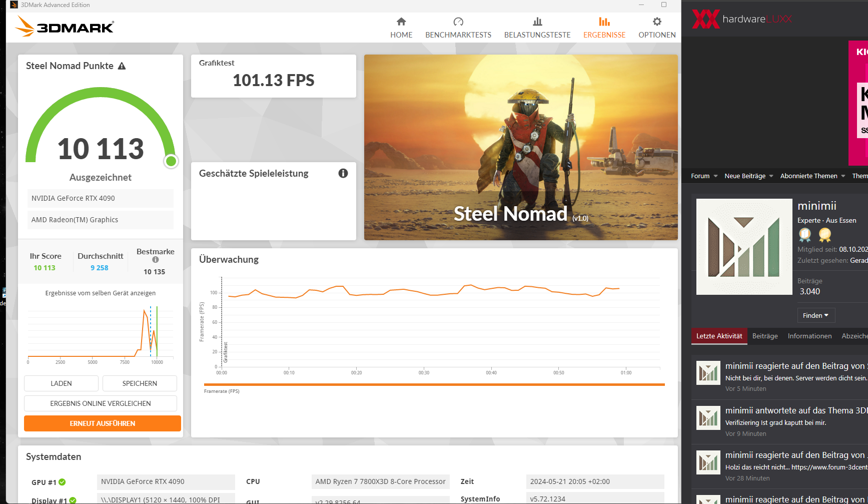This screenshot has height=504, width=868.
Task: Click avatar of activity entry 'Vor 5 Minuten'
Action: pyautogui.click(x=708, y=373)
